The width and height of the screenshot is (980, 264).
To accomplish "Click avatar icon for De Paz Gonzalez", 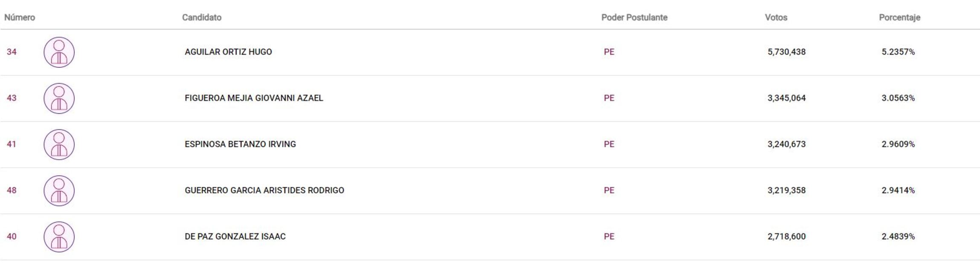I will point(59,237).
